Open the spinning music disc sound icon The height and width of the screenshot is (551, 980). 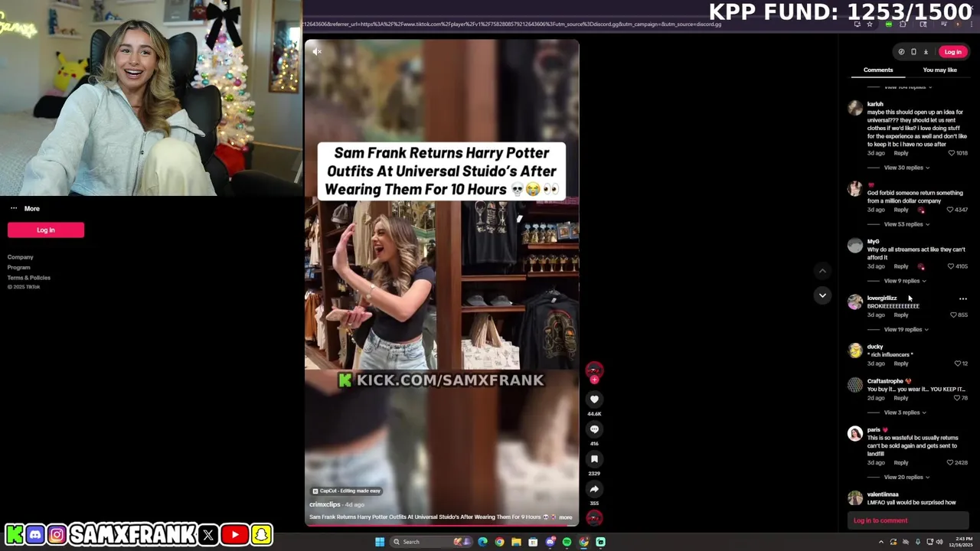(594, 518)
